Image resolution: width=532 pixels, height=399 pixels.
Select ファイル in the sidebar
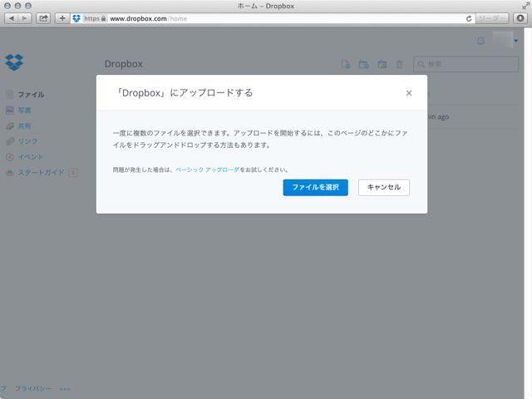31,95
